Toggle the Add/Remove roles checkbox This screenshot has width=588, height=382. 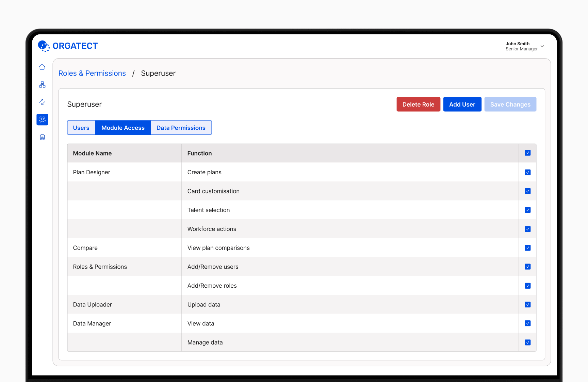528,286
